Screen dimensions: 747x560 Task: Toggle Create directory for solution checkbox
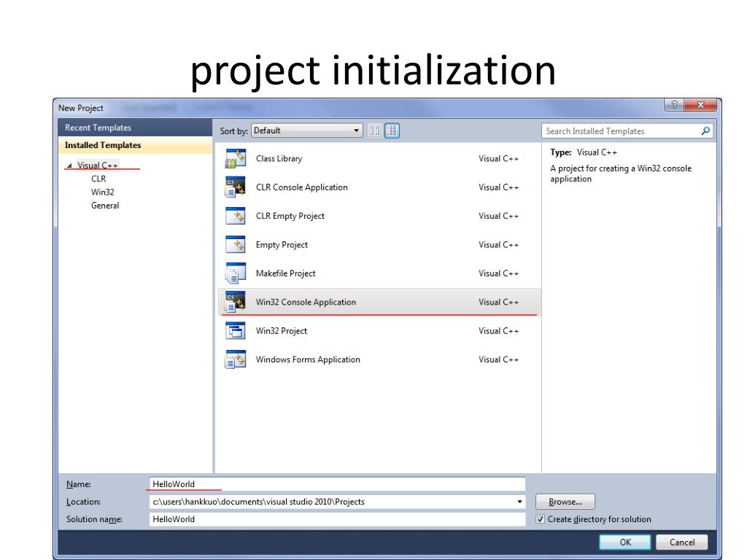point(541,519)
